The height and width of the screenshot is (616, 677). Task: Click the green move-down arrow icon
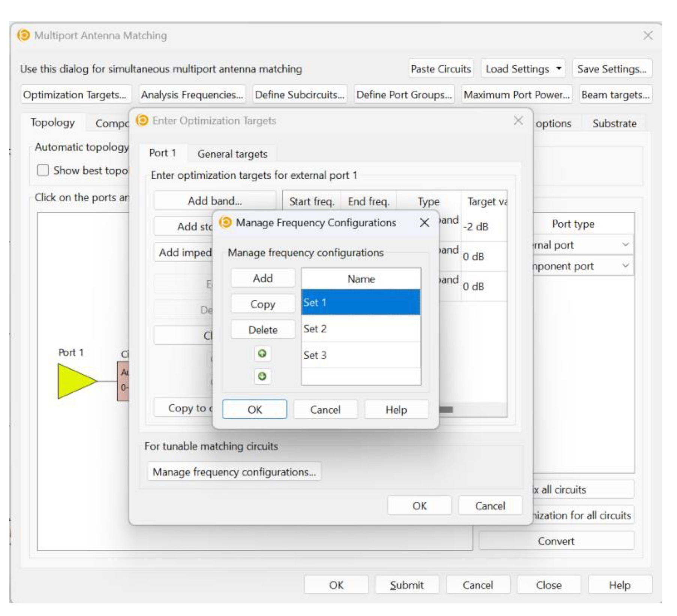(262, 376)
